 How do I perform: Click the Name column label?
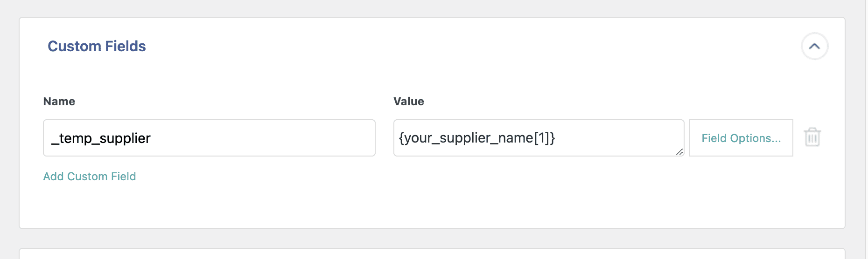pyautogui.click(x=59, y=102)
